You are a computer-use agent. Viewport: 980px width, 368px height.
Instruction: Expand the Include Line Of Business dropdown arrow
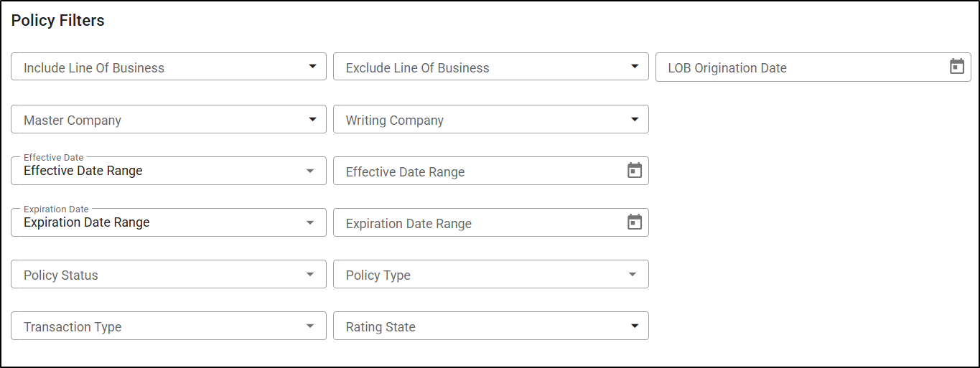coord(312,67)
